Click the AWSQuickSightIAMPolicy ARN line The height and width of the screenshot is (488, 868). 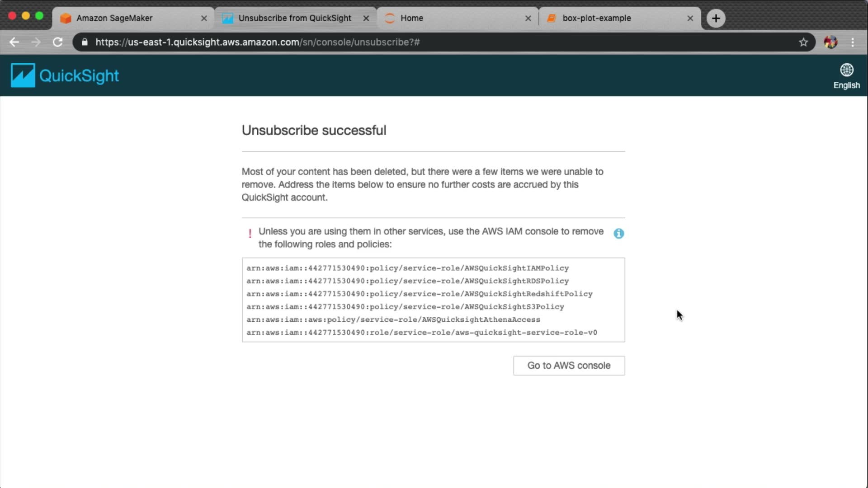pos(407,268)
